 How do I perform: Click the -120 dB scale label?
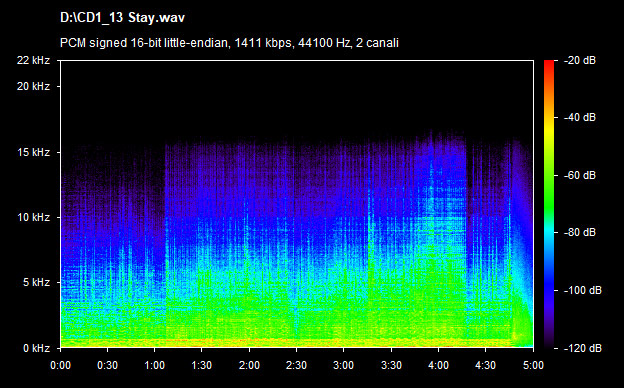[583, 348]
